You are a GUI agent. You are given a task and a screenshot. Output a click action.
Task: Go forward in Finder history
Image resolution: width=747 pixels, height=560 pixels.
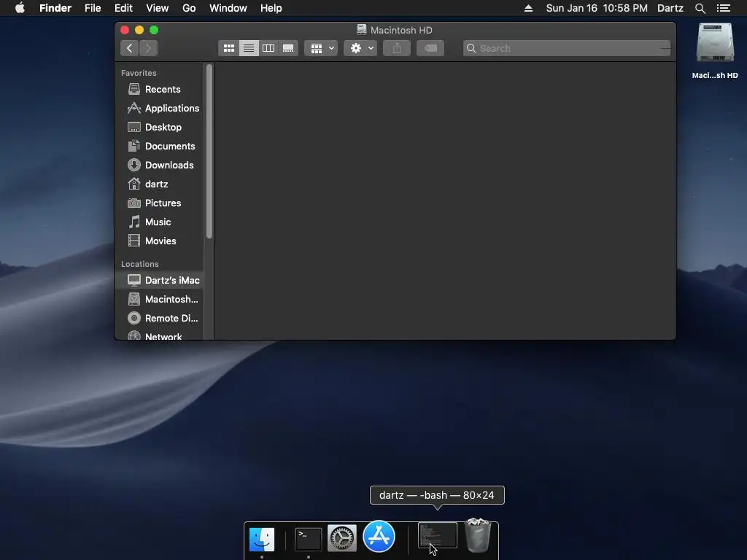(149, 48)
